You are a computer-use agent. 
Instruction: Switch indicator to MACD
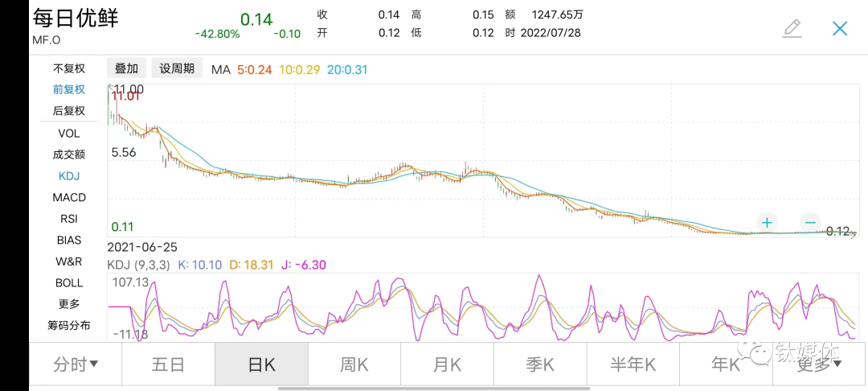pos(69,197)
